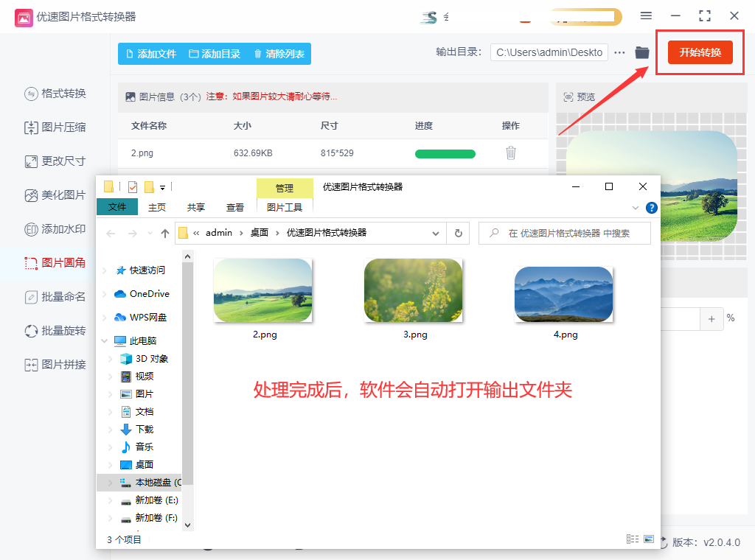Screen dimensions: 755x560
Task: Select 批量命名 in the sidebar
Action: (55, 297)
